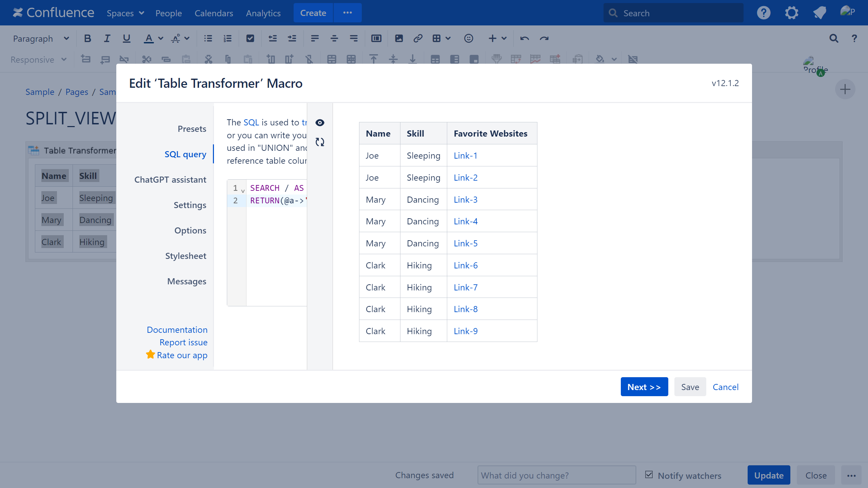Open the ChatGPT assistant tab
868x488 pixels.
tap(170, 180)
